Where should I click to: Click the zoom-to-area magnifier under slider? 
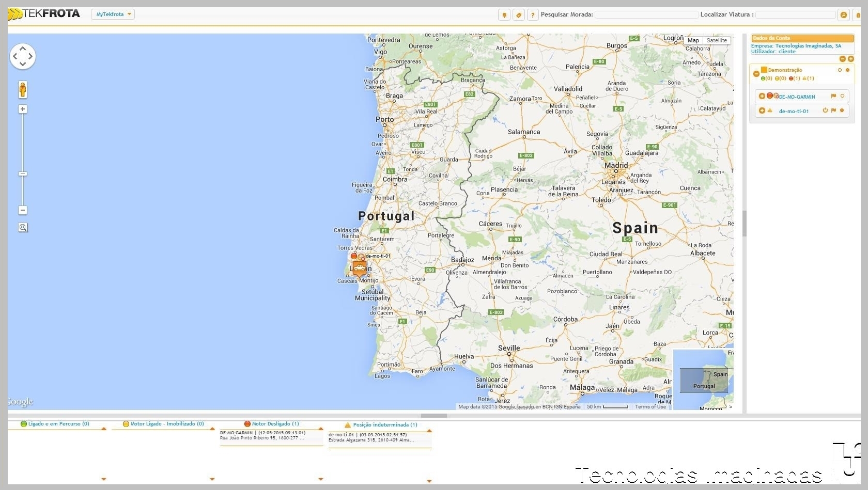pyautogui.click(x=23, y=227)
